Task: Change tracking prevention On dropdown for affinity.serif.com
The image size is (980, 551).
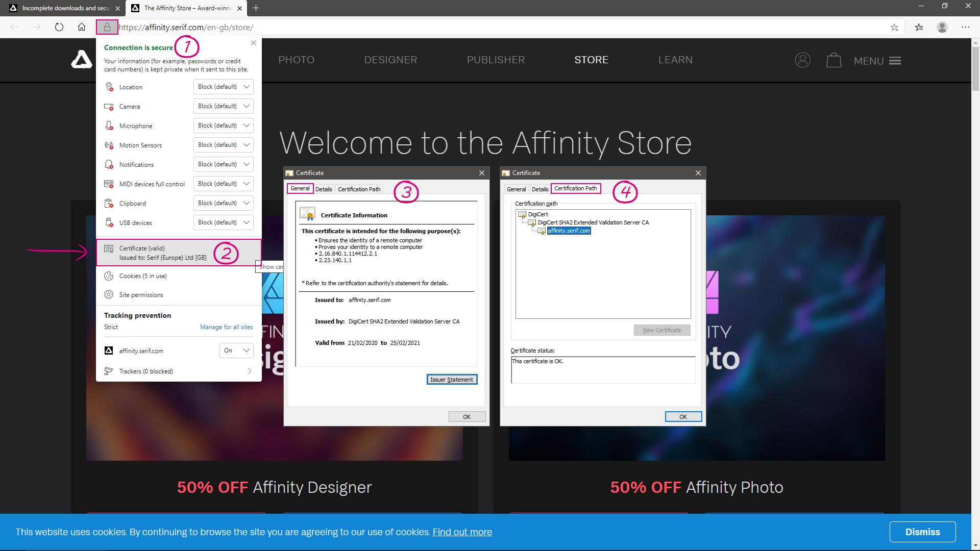Action: 237,350
